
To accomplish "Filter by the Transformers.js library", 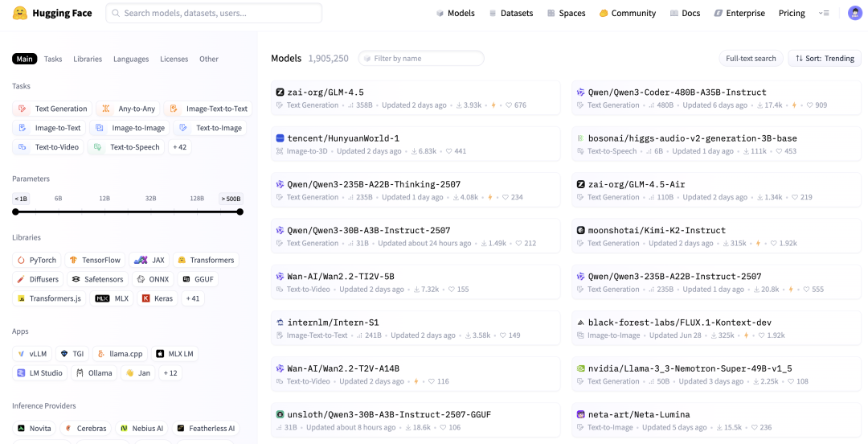I will pos(49,298).
